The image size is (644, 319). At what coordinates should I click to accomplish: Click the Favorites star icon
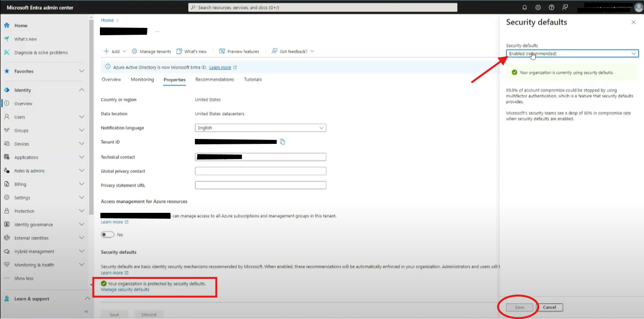(7, 71)
